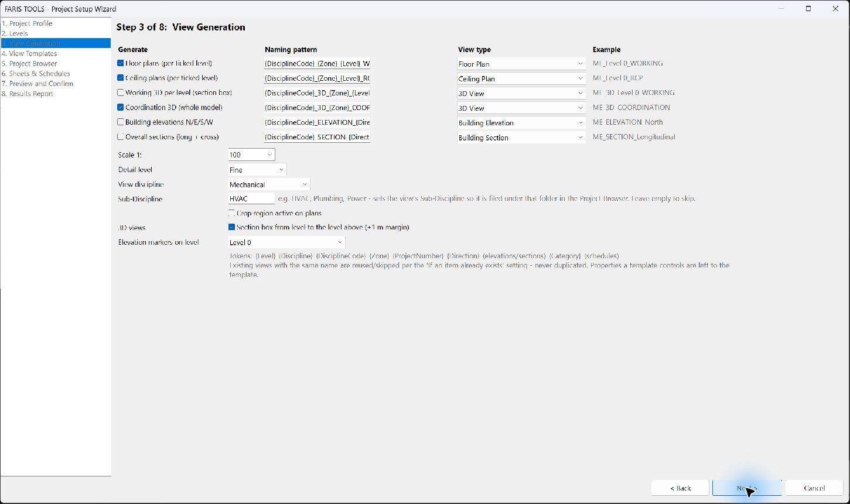Screen dimensions: 850x504
Task: Open Floor Plan view type dropdown
Action: 521,64
